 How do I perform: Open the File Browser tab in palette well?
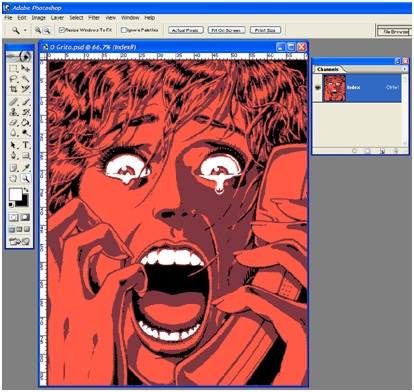click(x=395, y=32)
